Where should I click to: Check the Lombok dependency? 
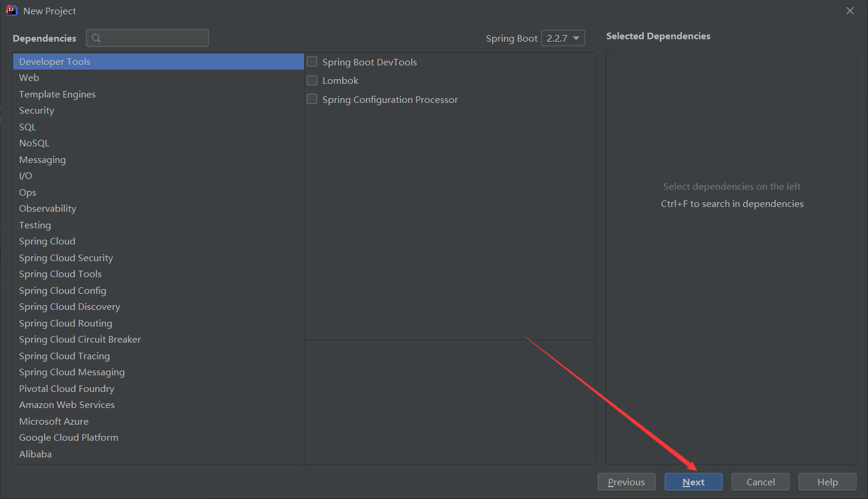coord(312,80)
